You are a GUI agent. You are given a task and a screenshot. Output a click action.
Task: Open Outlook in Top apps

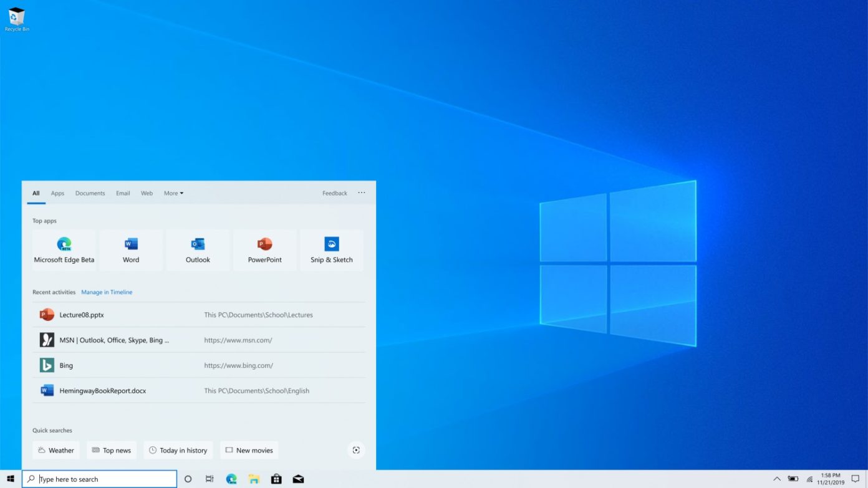(x=198, y=249)
